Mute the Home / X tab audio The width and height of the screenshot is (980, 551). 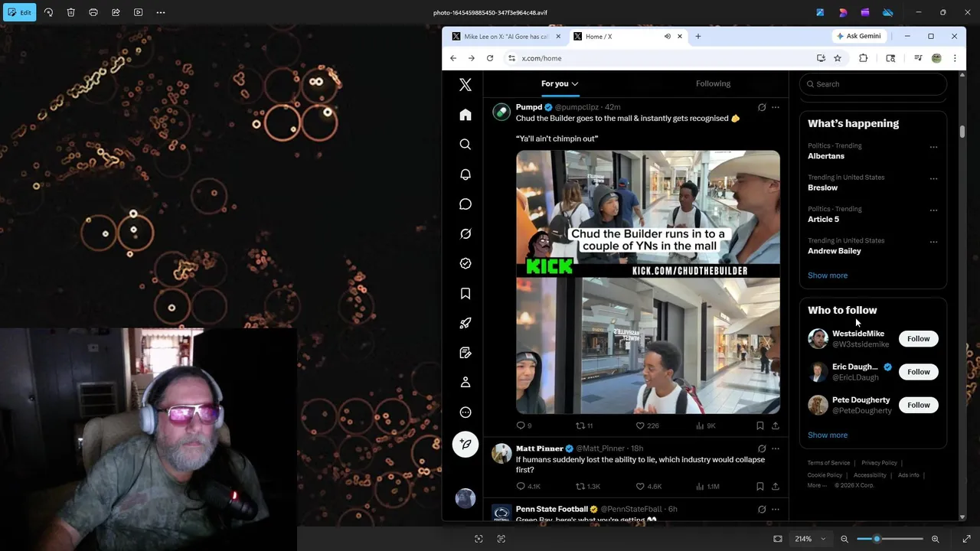(668, 36)
